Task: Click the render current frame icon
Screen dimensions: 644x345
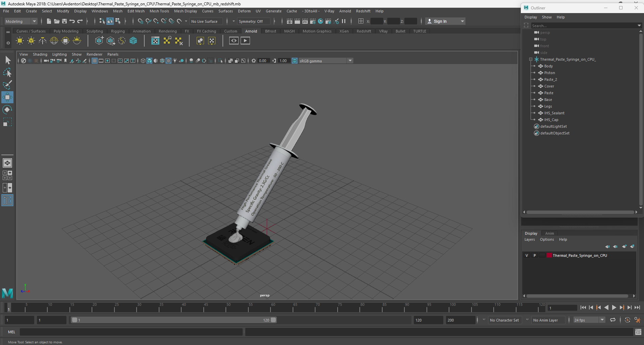Action: (x=297, y=21)
